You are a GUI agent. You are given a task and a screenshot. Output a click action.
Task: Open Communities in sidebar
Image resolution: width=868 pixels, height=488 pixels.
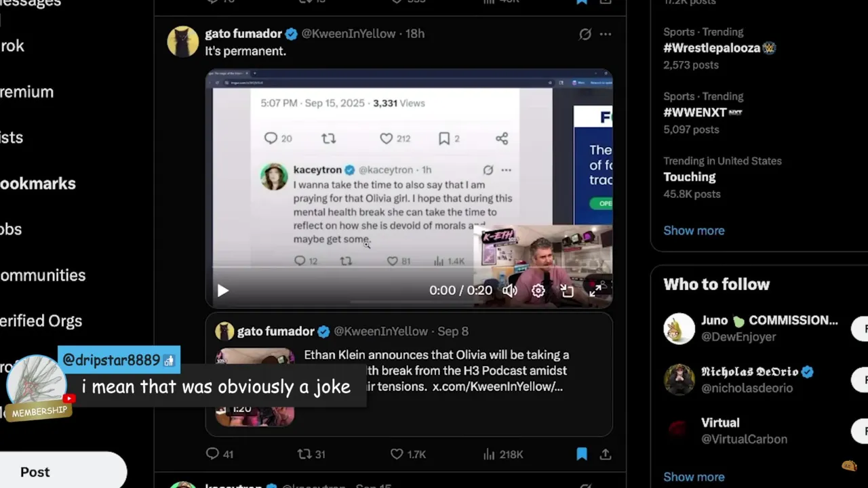43,275
